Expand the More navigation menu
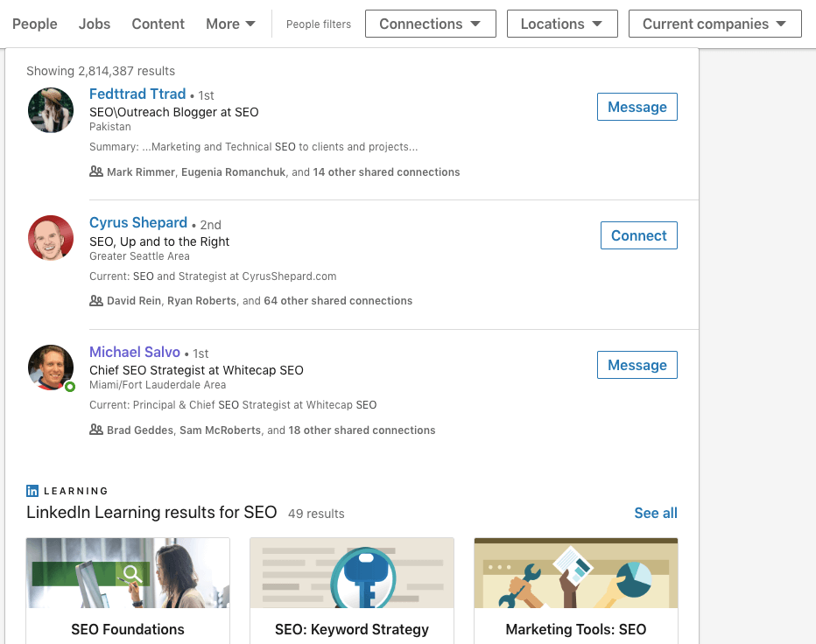Viewport: 816px width, 644px height. click(x=230, y=24)
